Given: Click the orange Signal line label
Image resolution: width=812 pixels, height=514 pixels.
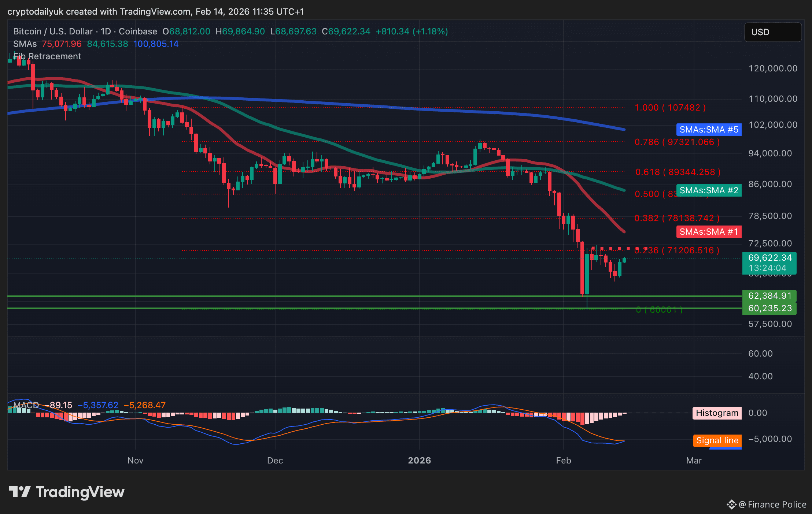Looking at the screenshot, I should 717,440.
